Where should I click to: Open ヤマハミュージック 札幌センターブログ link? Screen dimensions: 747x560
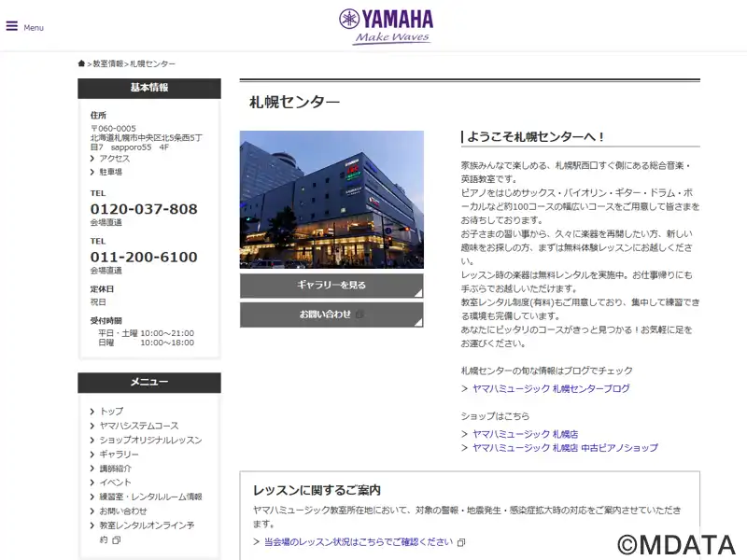click(551, 388)
